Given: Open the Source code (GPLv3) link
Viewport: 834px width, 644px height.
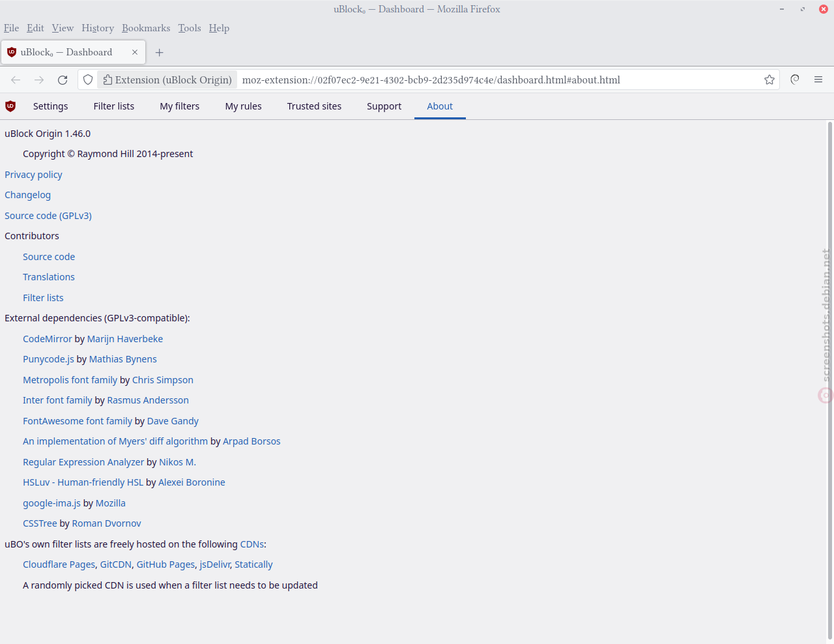Looking at the screenshot, I should 48,216.
